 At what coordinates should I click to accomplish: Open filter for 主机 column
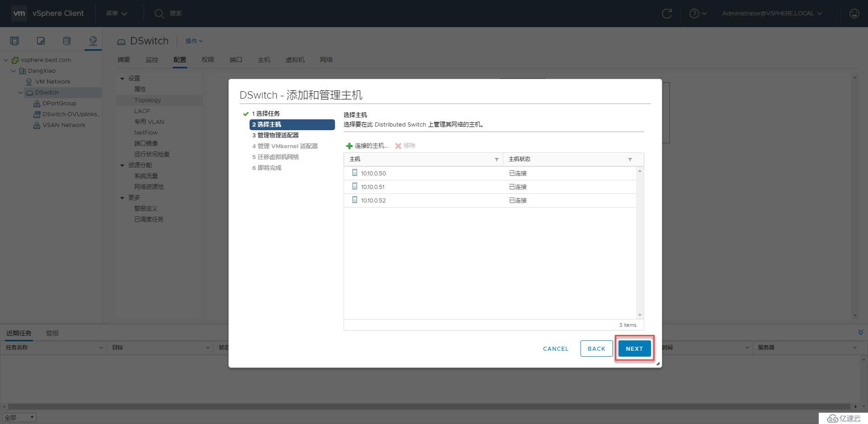tap(496, 160)
